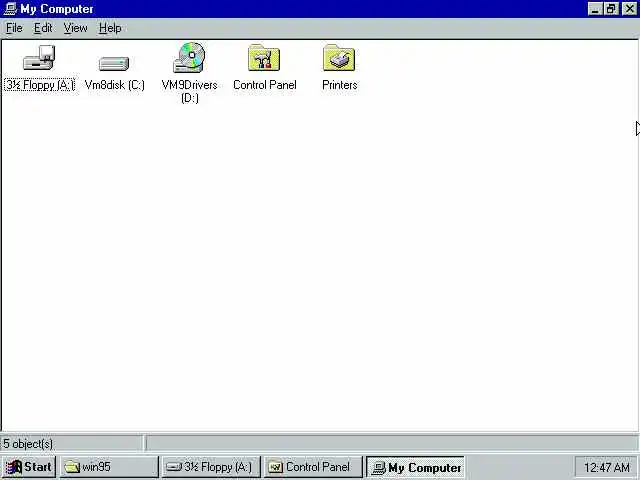Select the Vm8disk (C:) hard drive icon
The height and width of the screenshot is (480, 640).
[x=114, y=64]
